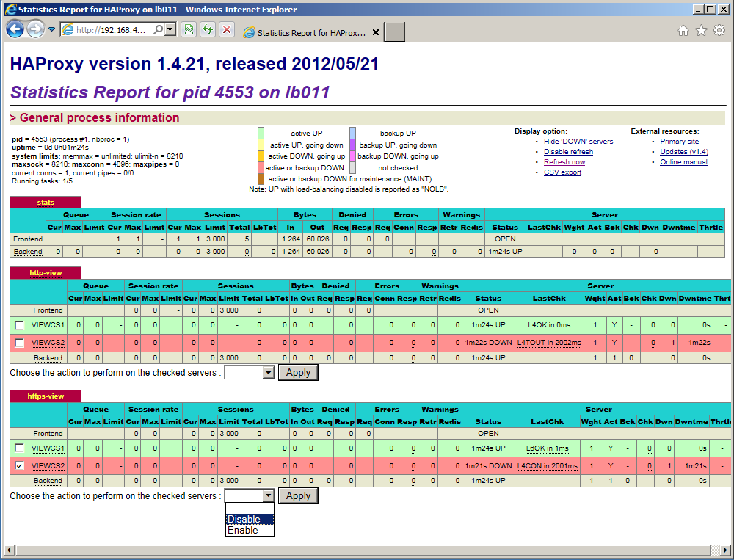734x560 pixels.
Task: Open recent pages arrow beside Forward button
Action: pyautogui.click(x=51, y=29)
